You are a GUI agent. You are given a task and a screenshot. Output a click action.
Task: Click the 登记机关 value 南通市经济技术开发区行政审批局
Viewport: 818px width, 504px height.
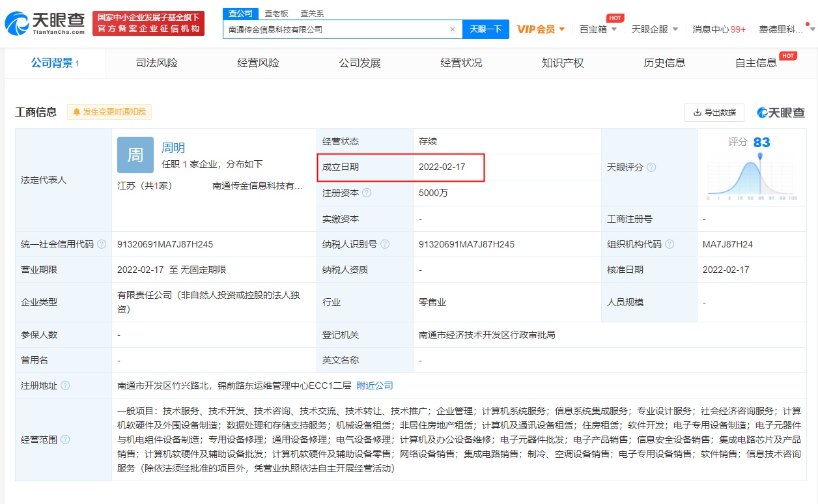coord(487,335)
